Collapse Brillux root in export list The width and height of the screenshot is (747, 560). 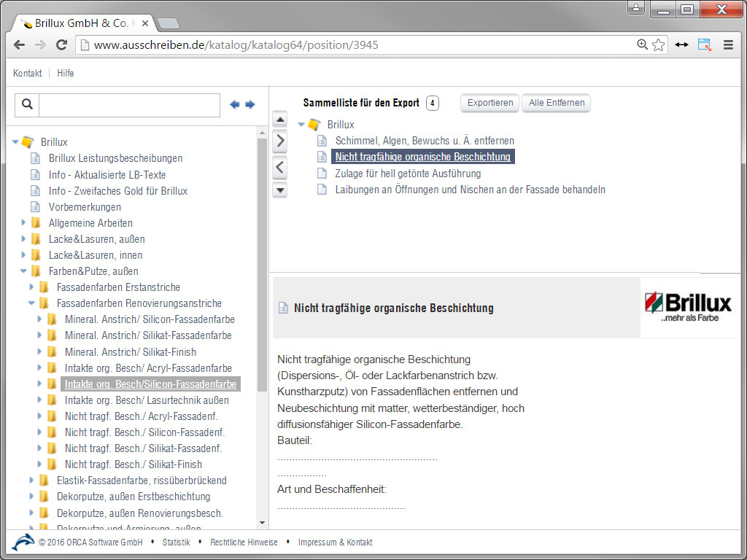click(301, 125)
